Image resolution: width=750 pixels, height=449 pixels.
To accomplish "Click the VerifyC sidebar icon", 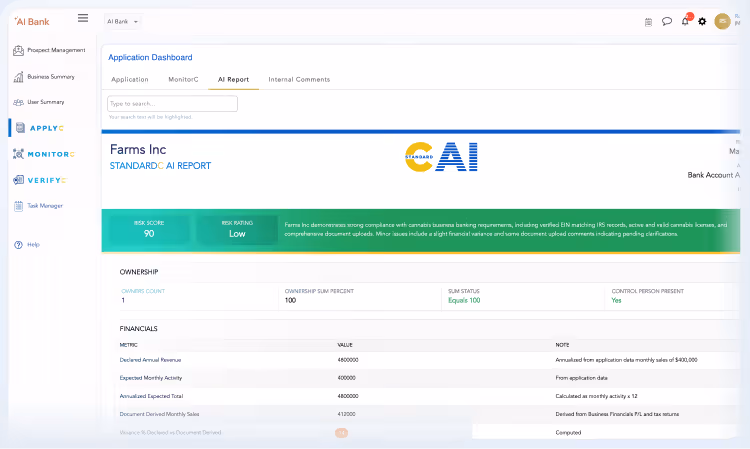I will point(18,180).
